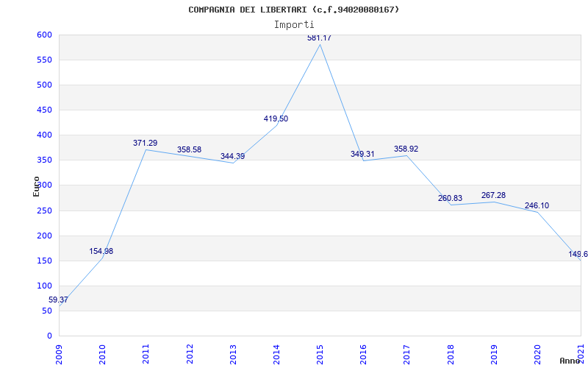
Task: Select the data label 349.31
Action: coord(362,154)
